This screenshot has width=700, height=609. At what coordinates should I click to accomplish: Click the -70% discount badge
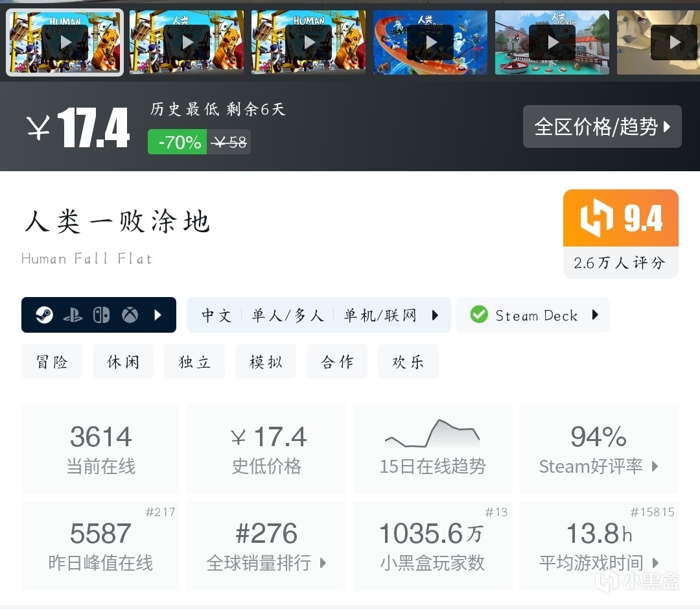click(x=177, y=142)
